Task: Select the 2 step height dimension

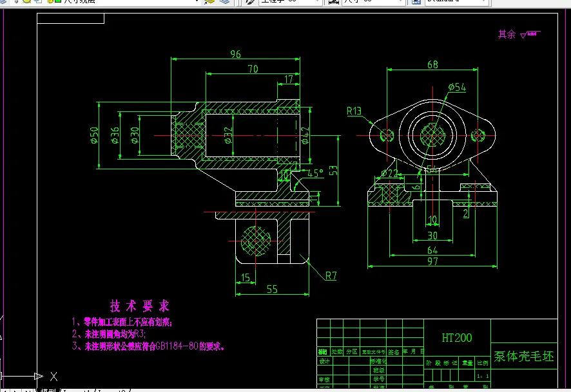Action: click(x=466, y=214)
